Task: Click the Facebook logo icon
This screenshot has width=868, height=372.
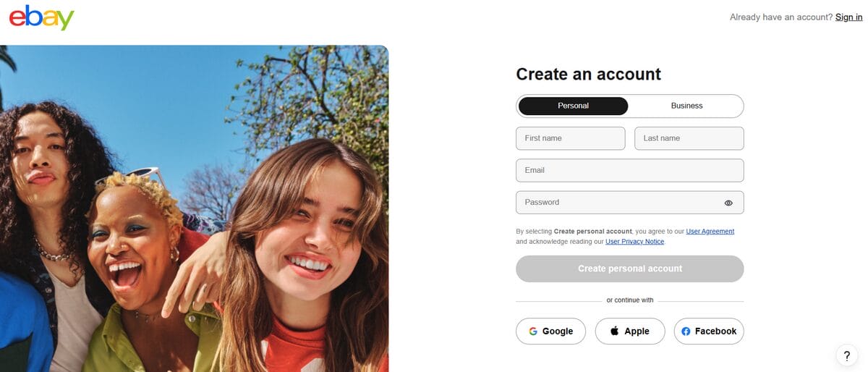Action: pyautogui.click(x=686, y=331)
